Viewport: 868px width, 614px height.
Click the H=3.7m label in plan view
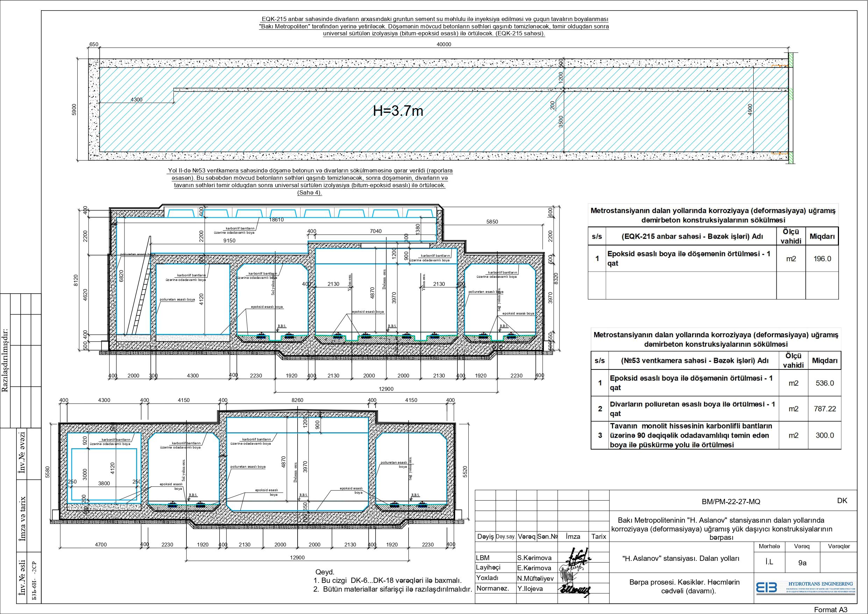pos(398,111)
